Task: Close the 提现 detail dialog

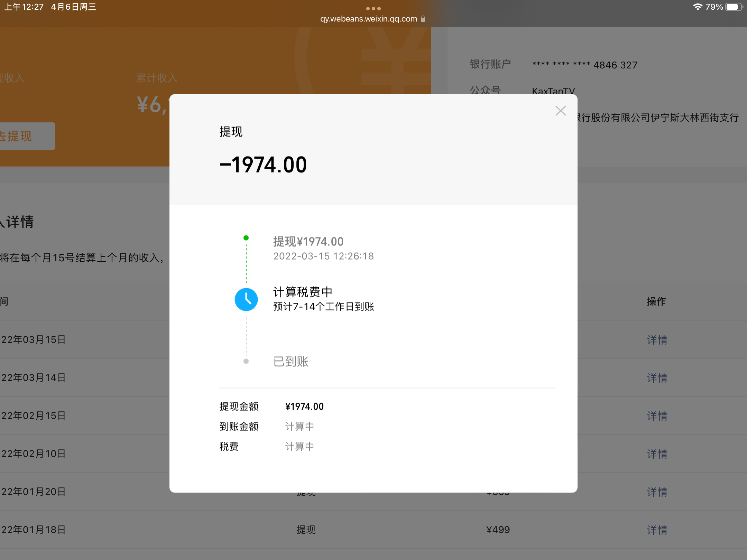Action: pyautogui.click(x=560, y=111)
